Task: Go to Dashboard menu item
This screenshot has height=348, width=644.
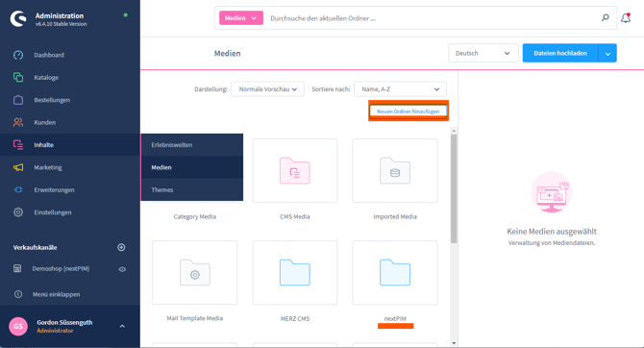Action: click(49, 55)
